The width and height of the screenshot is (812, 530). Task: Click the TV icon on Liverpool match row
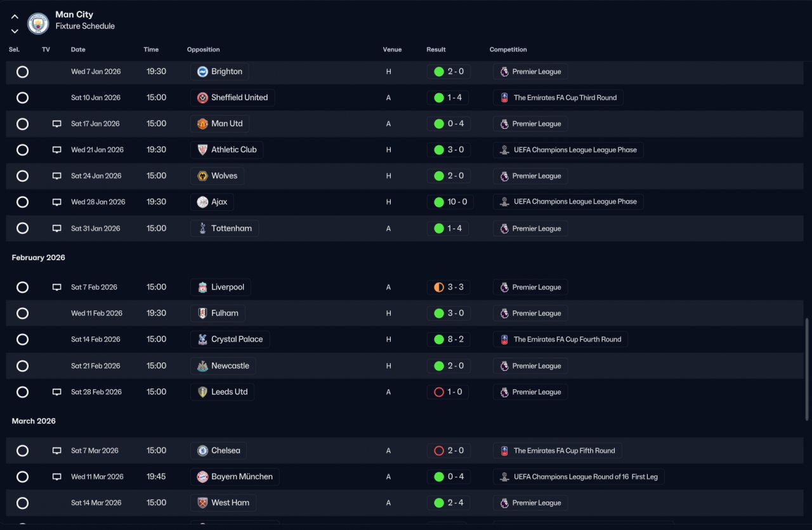tap(57, 288)
